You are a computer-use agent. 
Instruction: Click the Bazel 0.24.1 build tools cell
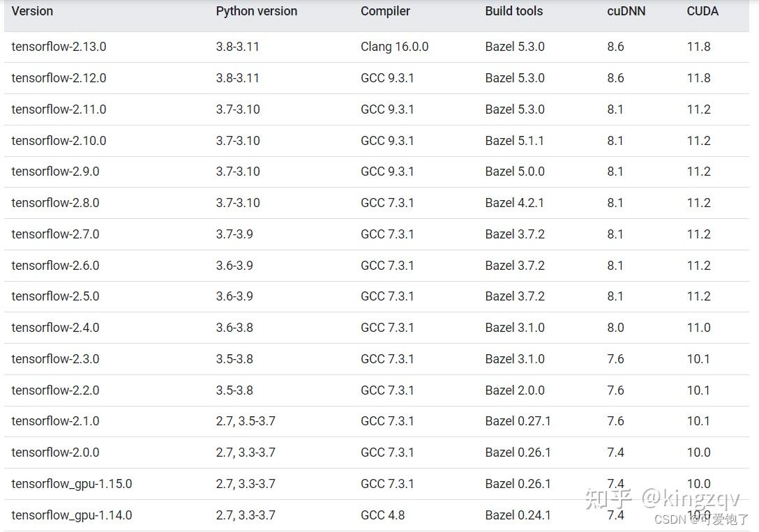(x=518, y=515)
